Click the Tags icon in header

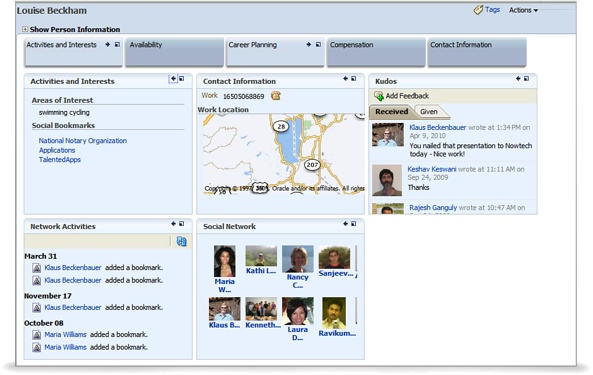coord(478,10)
